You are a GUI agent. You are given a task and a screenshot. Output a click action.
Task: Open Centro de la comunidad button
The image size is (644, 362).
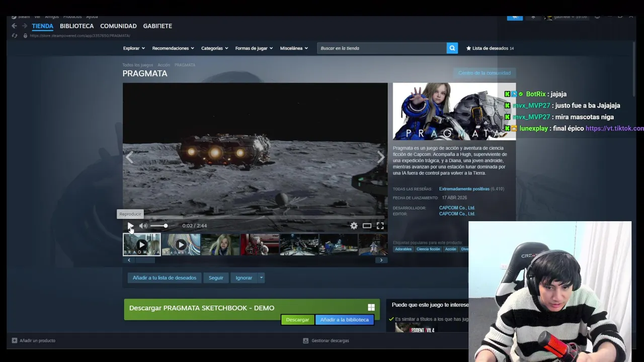point(484,73)
